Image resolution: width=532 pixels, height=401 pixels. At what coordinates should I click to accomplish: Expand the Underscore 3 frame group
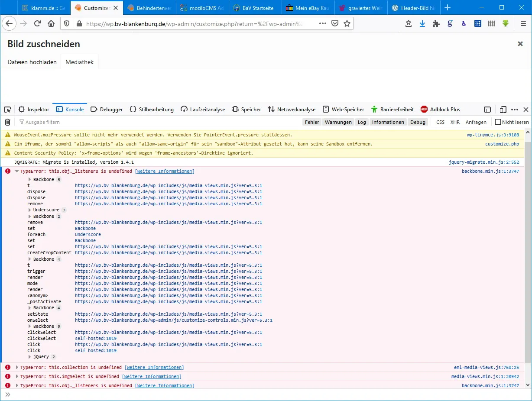click(29, 210)
